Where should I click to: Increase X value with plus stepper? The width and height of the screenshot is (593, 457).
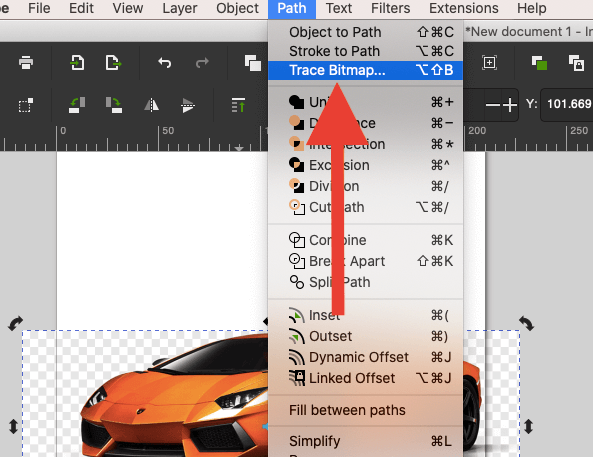click(x=510, y=105)
